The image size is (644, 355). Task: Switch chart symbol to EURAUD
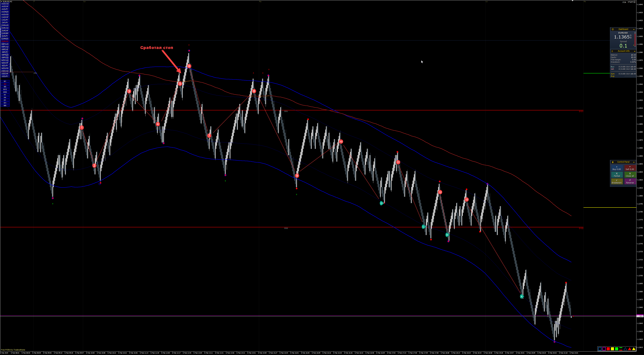coord(5,25)
